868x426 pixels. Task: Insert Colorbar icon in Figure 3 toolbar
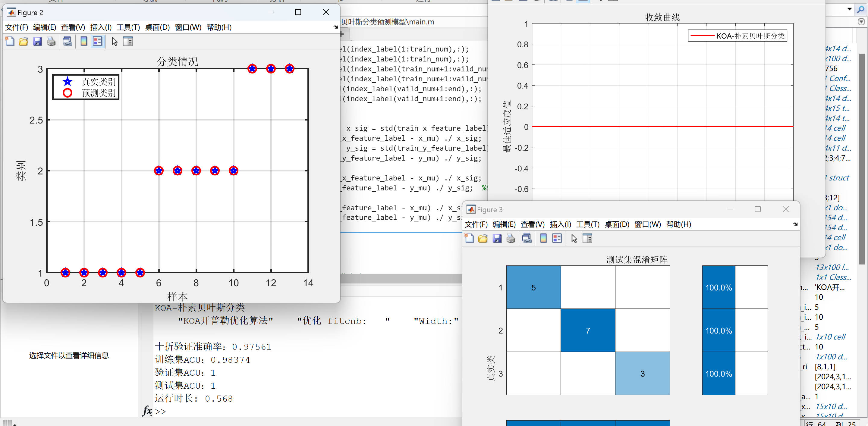pyautogui.click(x=543, y=238)
